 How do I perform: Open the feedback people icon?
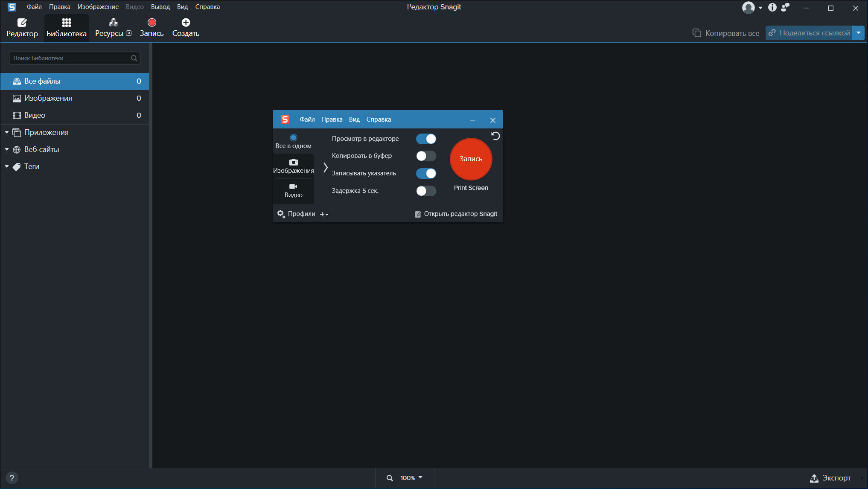coord(785,7)
